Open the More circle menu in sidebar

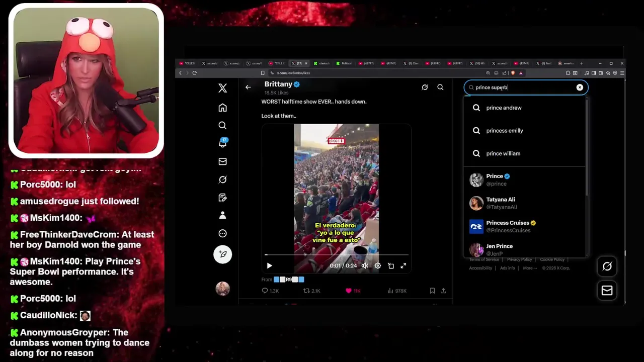pyautogui.click(x=222, y=233)
